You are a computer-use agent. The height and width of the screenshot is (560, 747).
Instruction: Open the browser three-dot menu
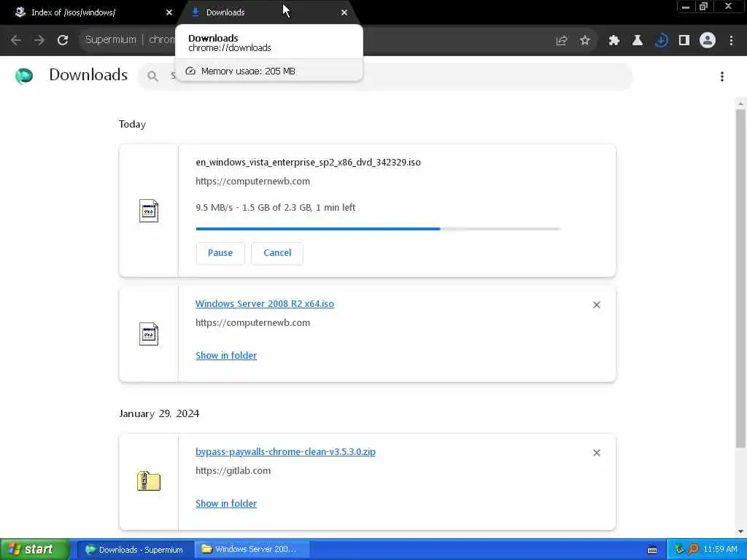click(731, 41)
